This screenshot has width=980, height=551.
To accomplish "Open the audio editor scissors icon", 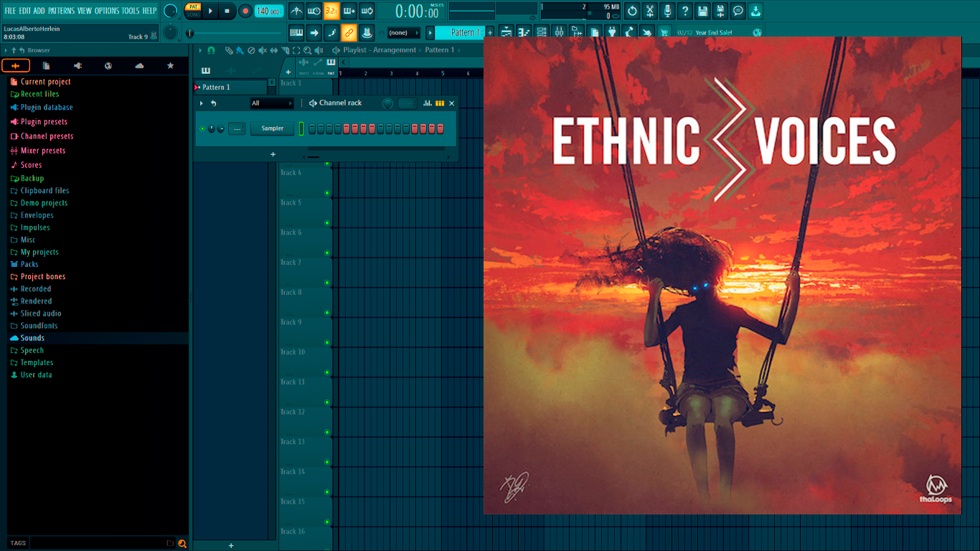I will [x=649, y=11].
